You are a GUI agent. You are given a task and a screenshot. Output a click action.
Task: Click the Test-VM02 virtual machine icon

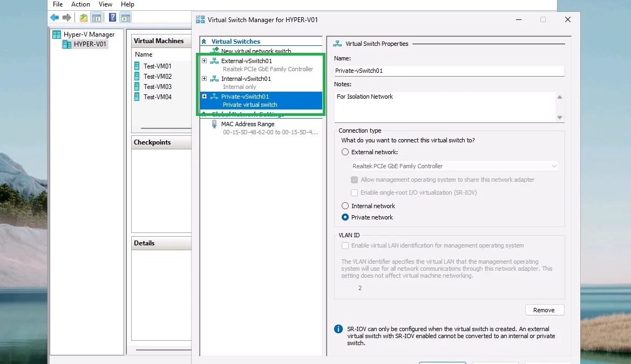tap(137, 77)
